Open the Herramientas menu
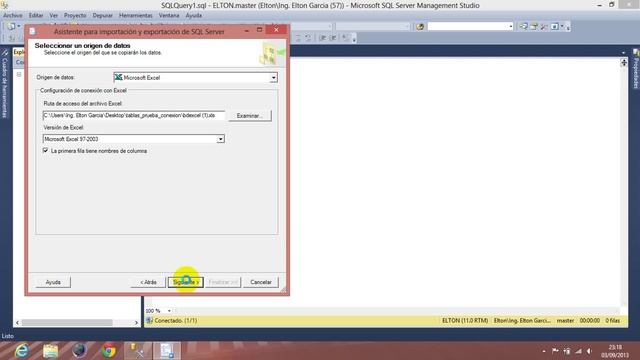 tap(136, 15)
